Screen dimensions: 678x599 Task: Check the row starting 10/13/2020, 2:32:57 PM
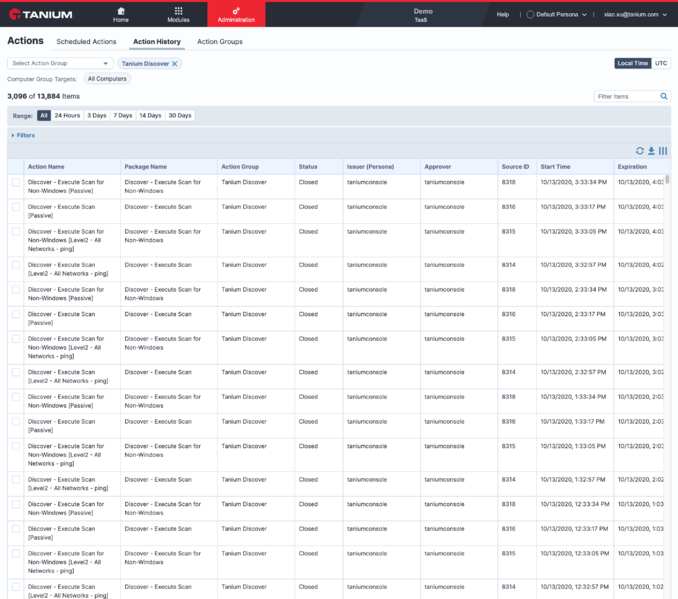pyautogui.click(x=16, y=372)
